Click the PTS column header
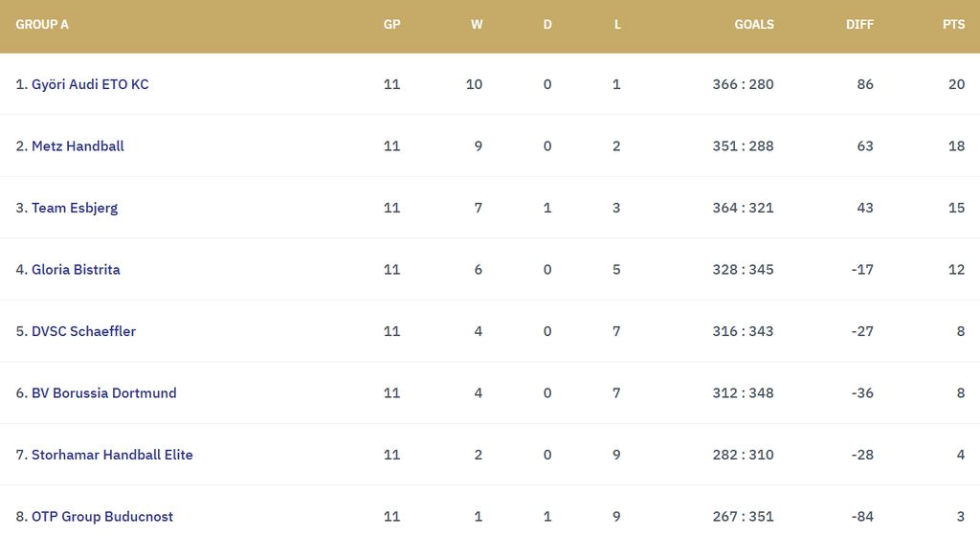 [x=953, y=25]
